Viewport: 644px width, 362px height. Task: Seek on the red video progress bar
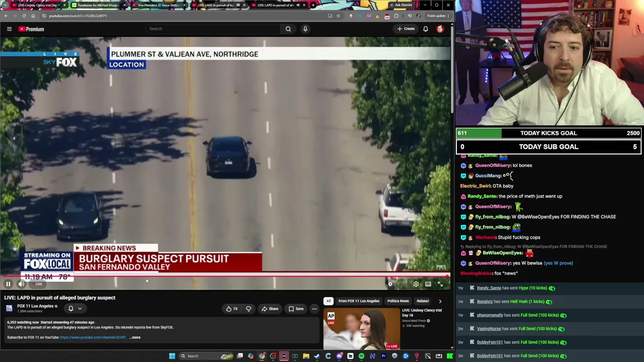click(x=225, y=276)
